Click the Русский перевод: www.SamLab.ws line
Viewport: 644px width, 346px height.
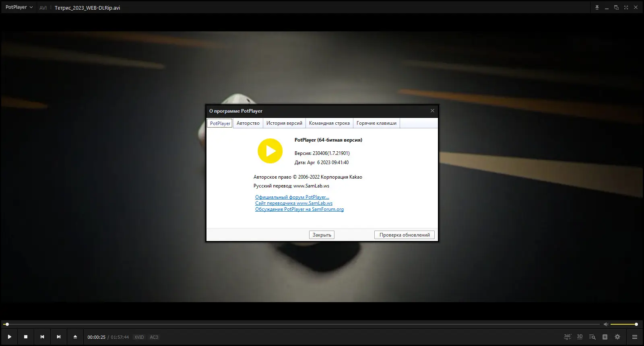[x=291, y=186]
